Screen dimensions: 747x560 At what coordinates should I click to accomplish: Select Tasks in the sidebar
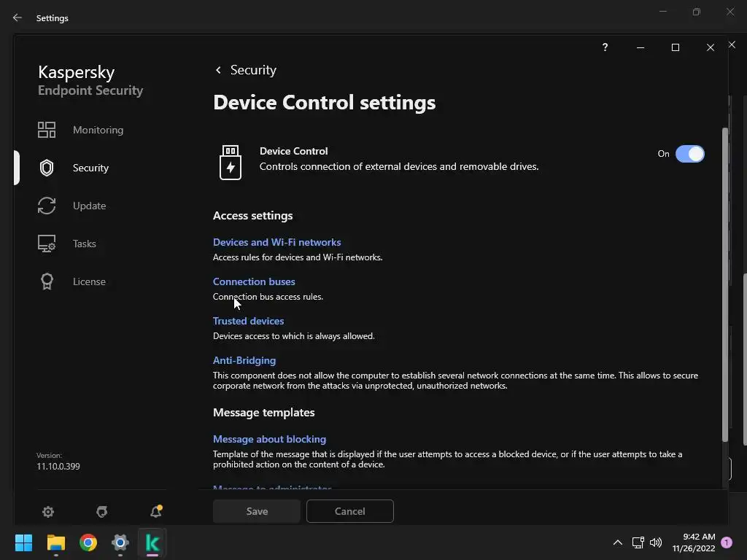pos(85,244)
